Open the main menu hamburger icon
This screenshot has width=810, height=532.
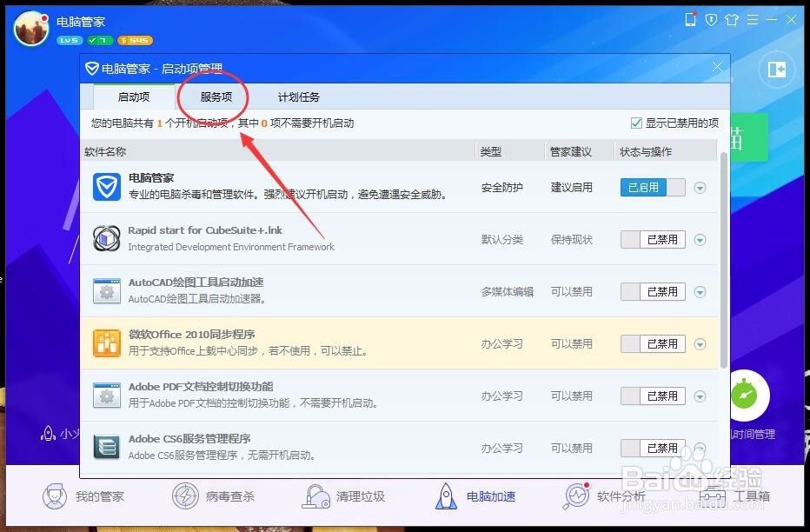coord(753,20)
